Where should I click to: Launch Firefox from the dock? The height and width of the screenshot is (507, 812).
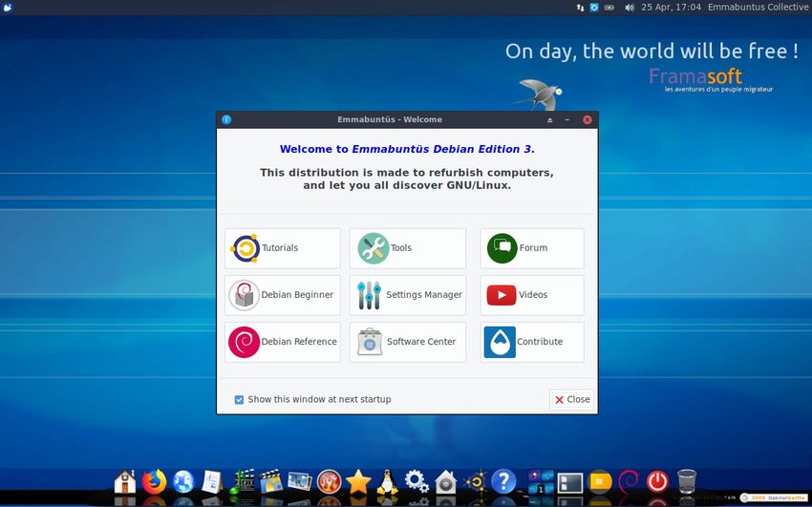pyautogui.click(x=155, y=481)
